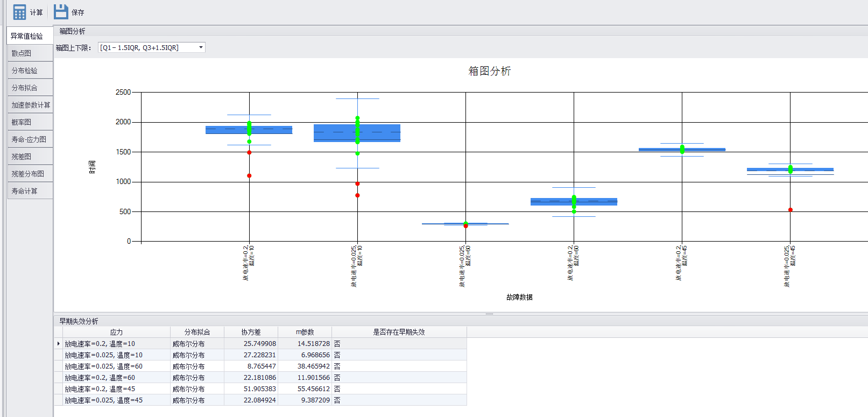Click the 应力 column header

pos(116,332)
